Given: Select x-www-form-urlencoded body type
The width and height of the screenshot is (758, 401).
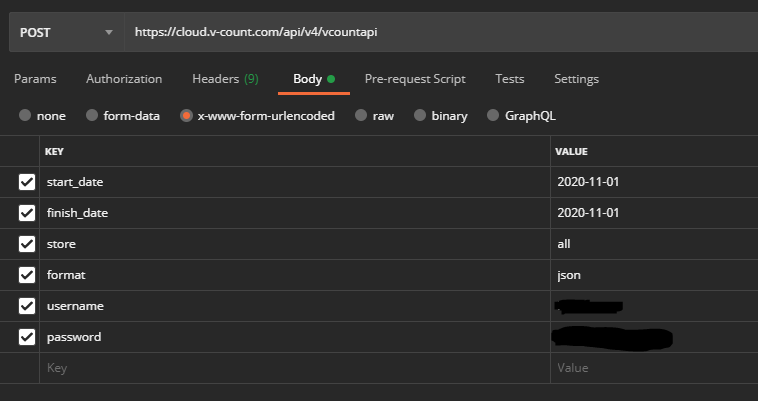Looking at the screenshot, I should (x=186, y=115).
